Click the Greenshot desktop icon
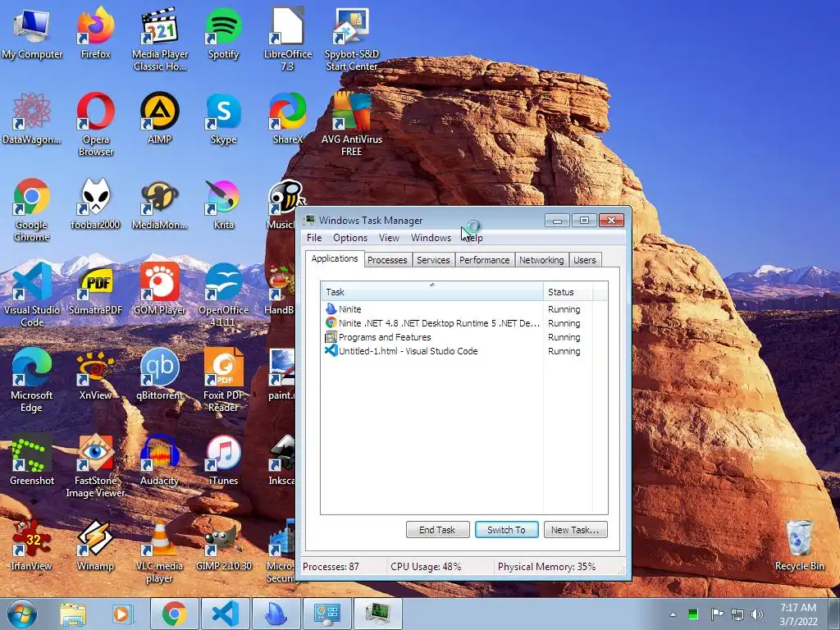This screenshot has height=630, width=840. (32, 459)
